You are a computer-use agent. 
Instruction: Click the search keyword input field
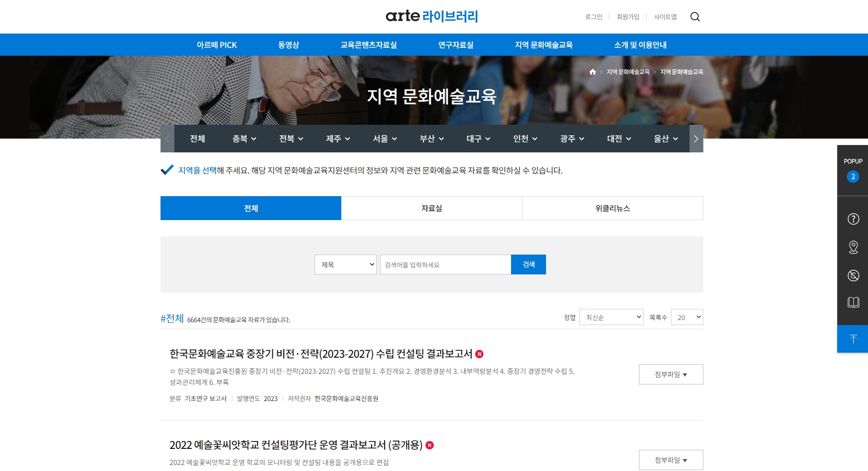[445, 265]
